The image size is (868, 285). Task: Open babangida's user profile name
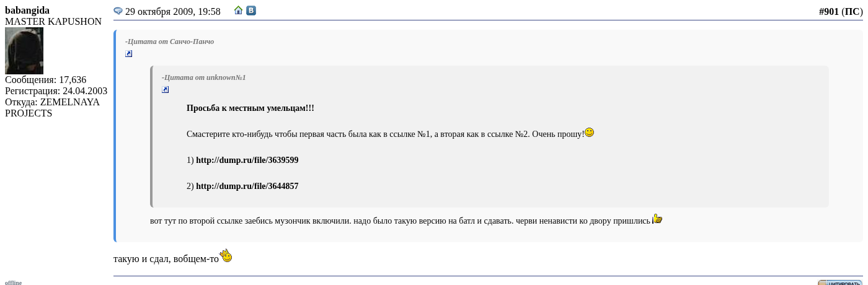pyautogui.click(x=27, y=11)
